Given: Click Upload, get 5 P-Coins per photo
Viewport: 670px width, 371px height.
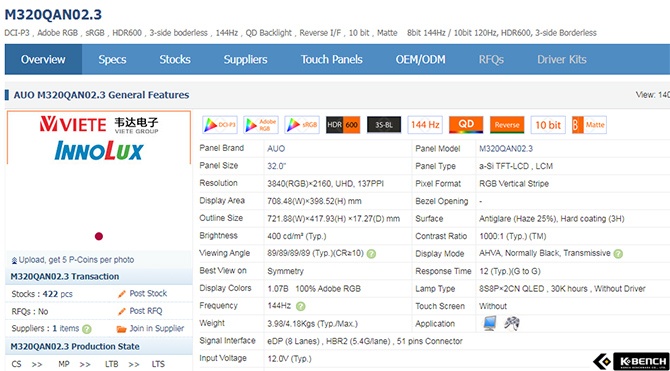Looking at the screenshot, I should coord(76,260).
